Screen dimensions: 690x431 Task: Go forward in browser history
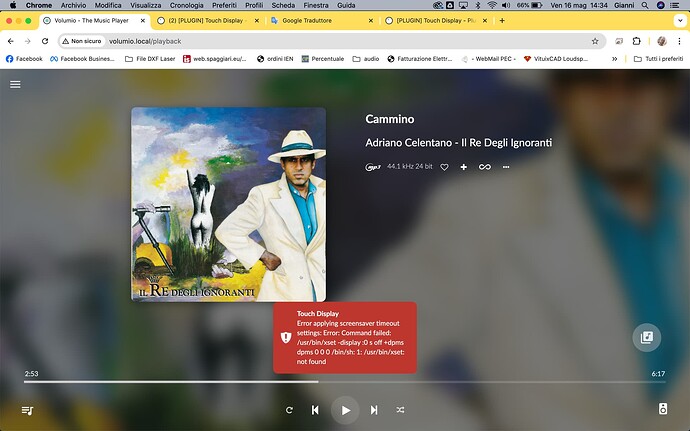(28, 41)
